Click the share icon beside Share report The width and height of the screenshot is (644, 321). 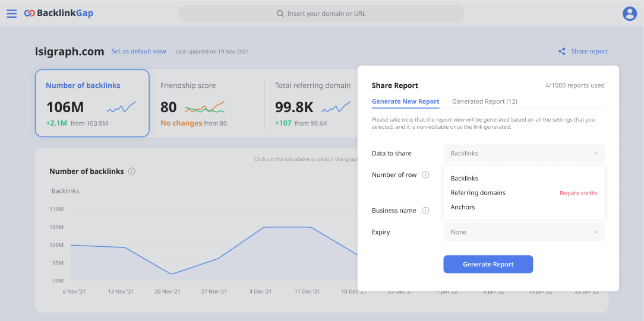[x=561, y=51]
